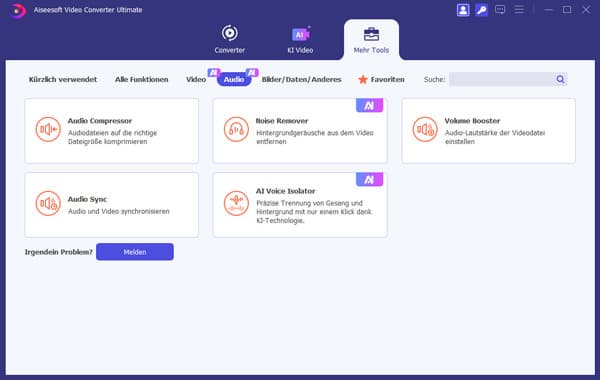Click the Audio Sync title
This screenshot has width=600, height=380.
(87, 199)
